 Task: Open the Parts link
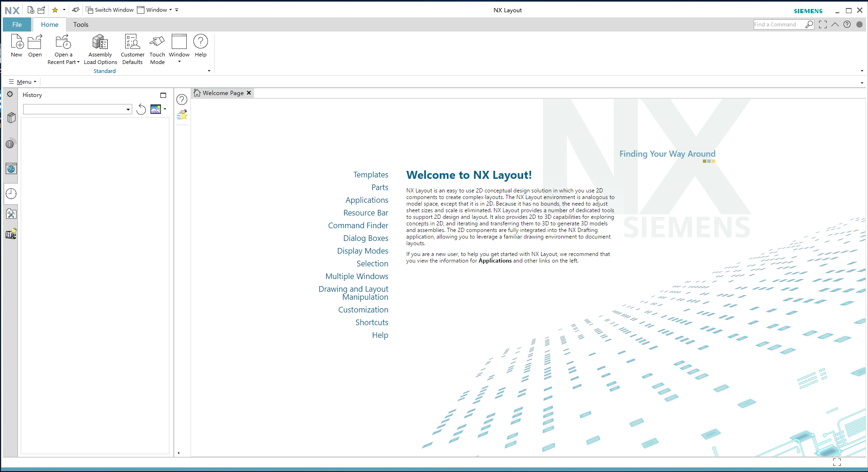tap(380, 187)
